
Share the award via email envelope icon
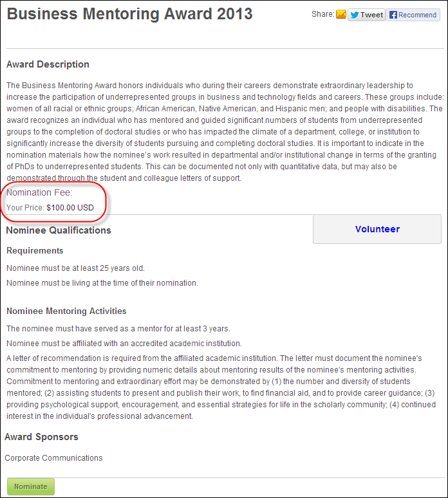click(341, 14)
